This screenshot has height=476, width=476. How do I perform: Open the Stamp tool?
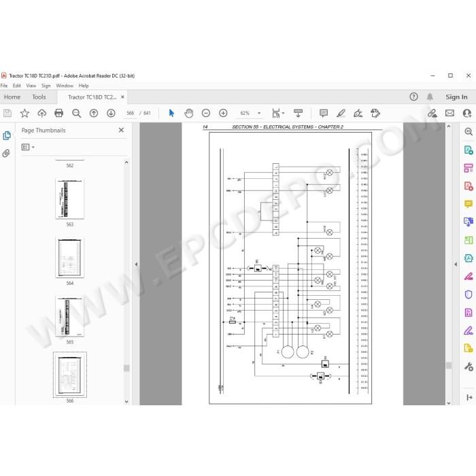click(x=375, y=114)
